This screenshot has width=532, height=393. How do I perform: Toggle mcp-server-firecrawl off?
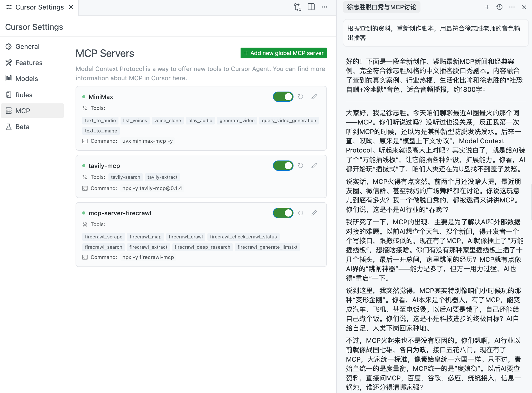[283, 213]
